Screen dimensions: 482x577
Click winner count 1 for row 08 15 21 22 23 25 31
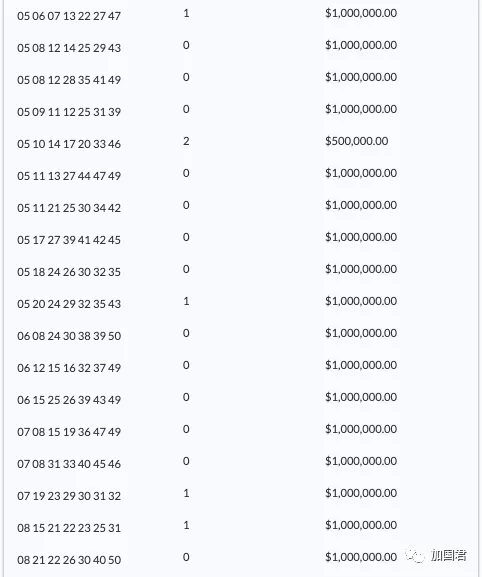186,525
